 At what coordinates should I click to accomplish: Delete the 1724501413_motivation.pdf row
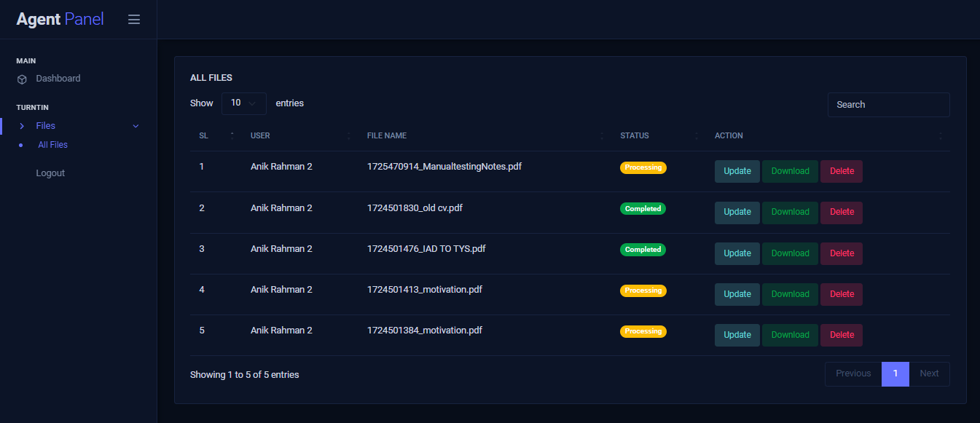click(x=842, y=294)
